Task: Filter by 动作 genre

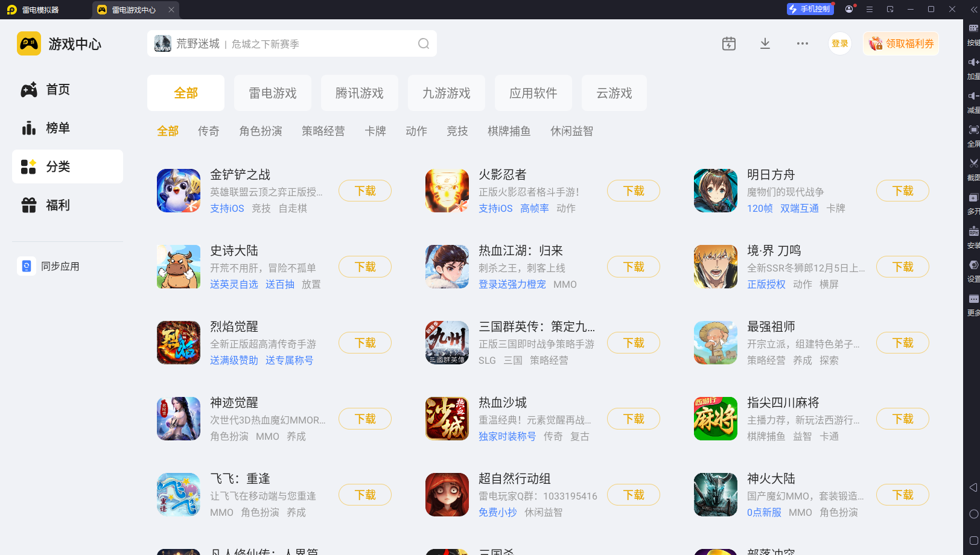Action: click(x=416, y=131)
